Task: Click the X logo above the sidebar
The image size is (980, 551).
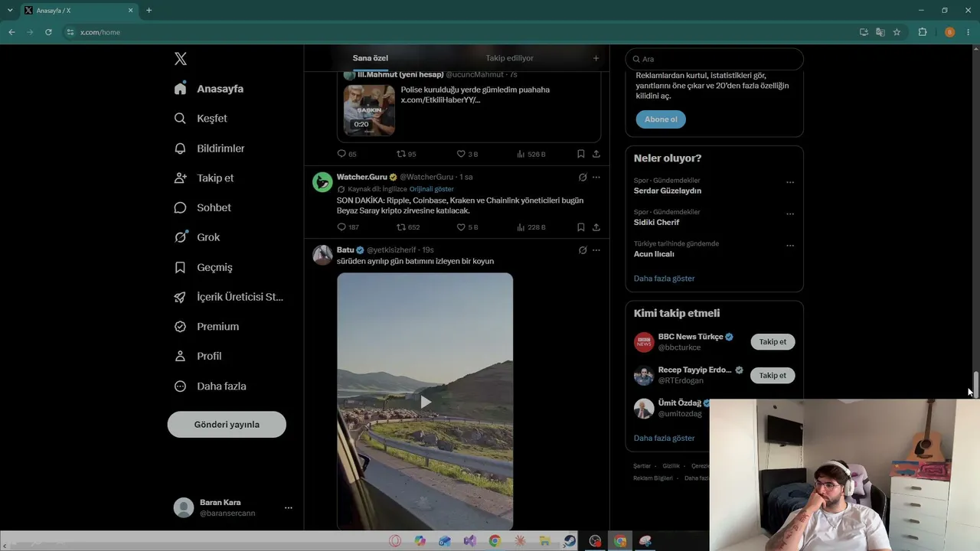Action: (x=181, y=59)
